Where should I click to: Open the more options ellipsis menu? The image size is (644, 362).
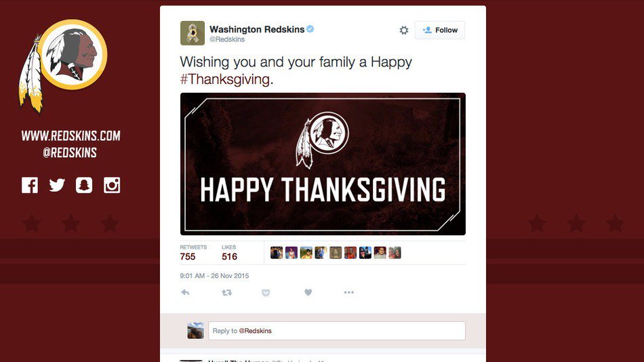click(348, 293)
